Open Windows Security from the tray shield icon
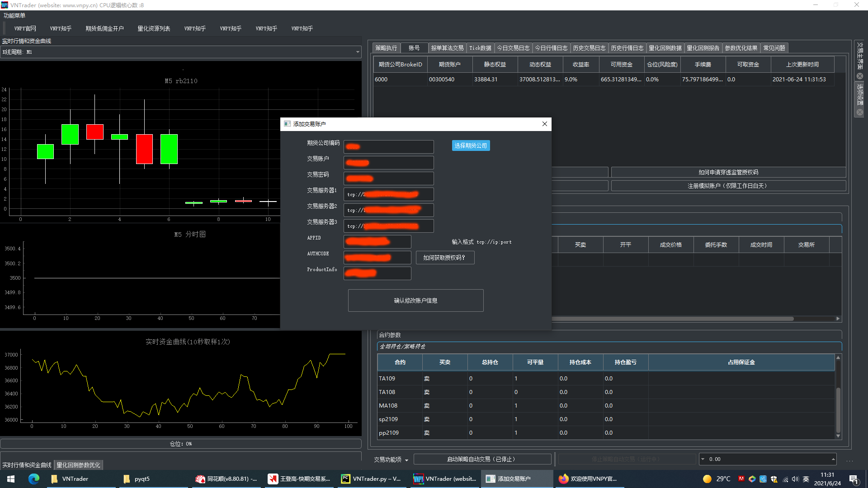Screen dimensions: 868x488 (774, 479)
